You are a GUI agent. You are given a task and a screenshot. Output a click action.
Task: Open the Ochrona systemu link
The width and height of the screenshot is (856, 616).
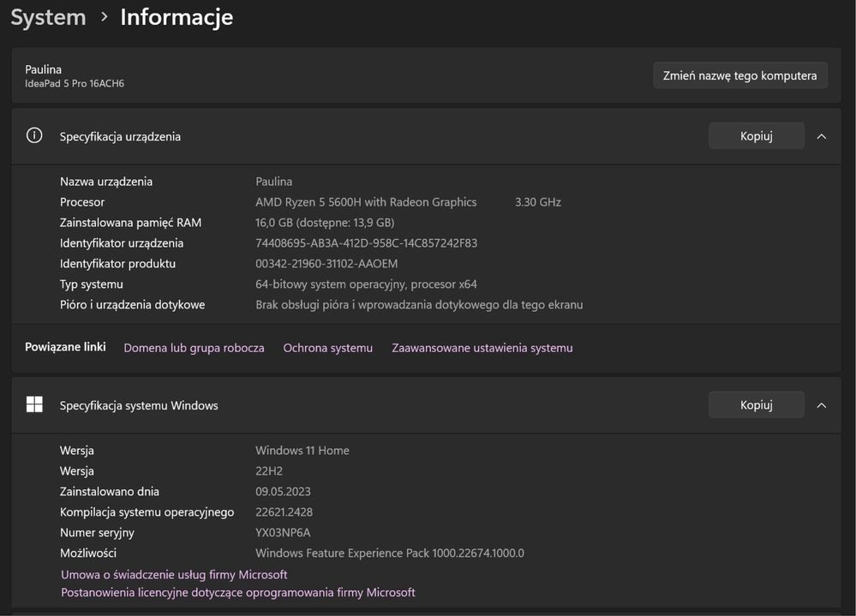pyautogui.click(x=327, y=348)
